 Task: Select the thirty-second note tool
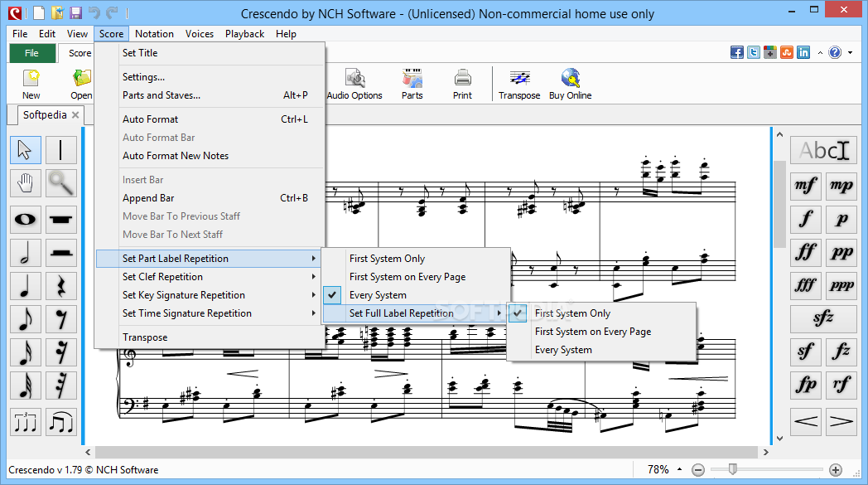26,386
